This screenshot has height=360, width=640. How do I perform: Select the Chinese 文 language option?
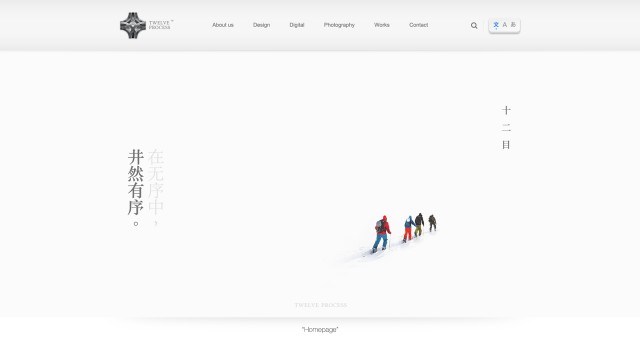pos(496,25)
